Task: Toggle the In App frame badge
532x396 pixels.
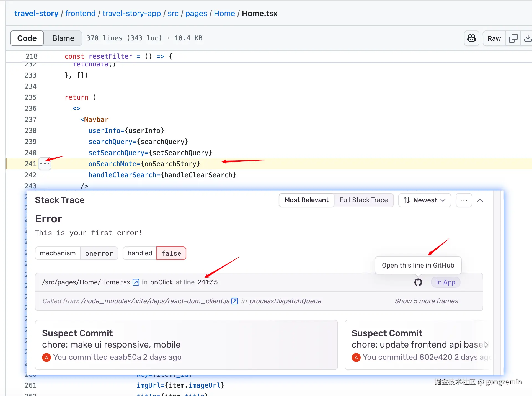Action: pos(445,282)
